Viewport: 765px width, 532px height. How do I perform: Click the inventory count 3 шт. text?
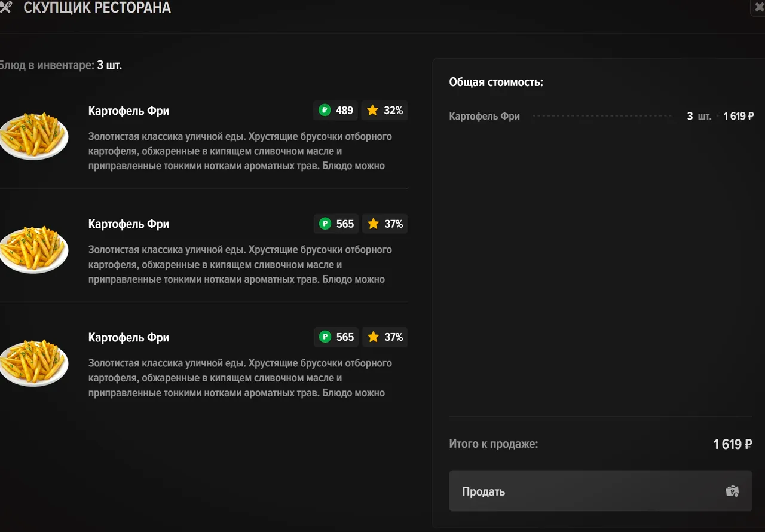pos(109,65)
